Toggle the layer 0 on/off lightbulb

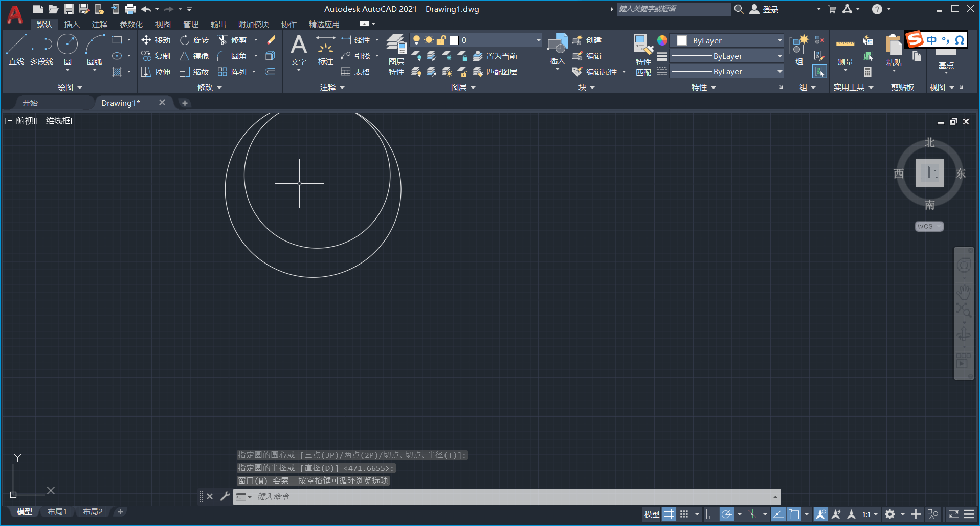tap(416, 40)
